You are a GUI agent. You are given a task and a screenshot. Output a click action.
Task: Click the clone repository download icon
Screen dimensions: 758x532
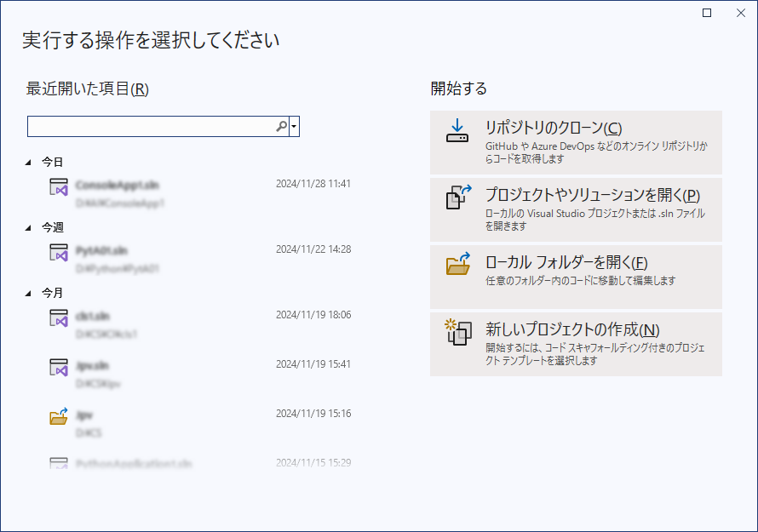457,132
